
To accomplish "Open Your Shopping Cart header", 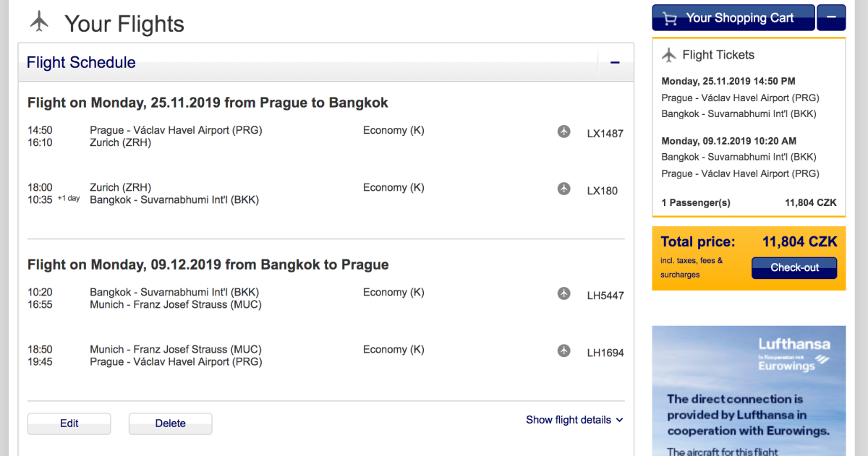I will 739,18.
